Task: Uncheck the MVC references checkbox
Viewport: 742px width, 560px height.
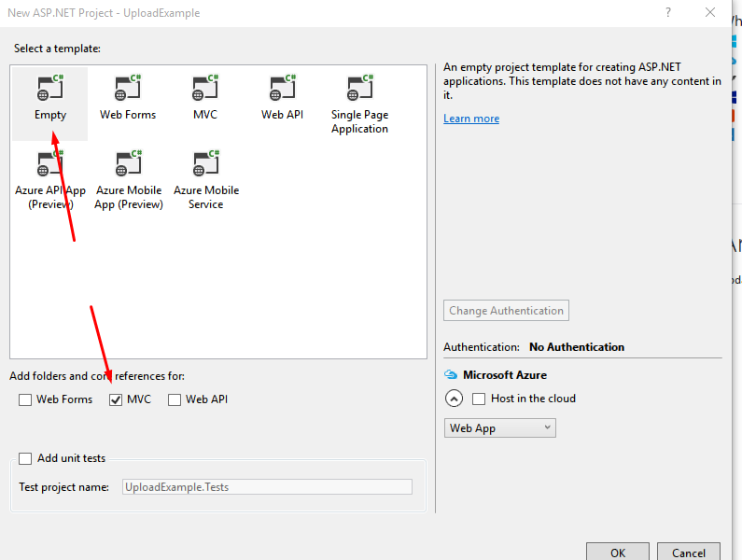Action: pyautogui.click(x=116, y=400)
